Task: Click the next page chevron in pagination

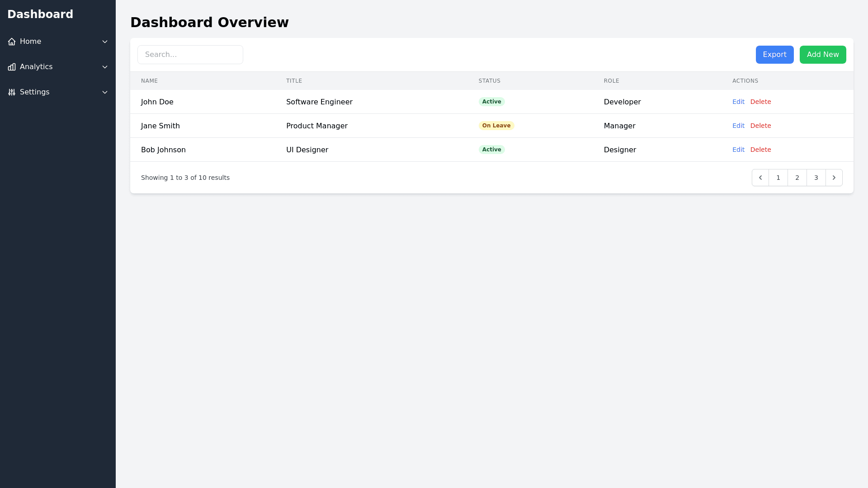Action: click(834, 177)
